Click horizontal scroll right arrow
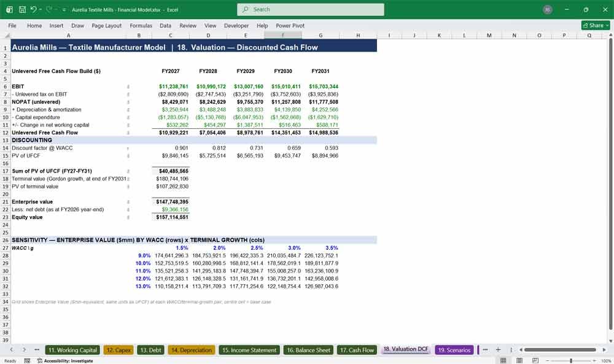This screenshot has width=614, height=364. coord(604,350)
